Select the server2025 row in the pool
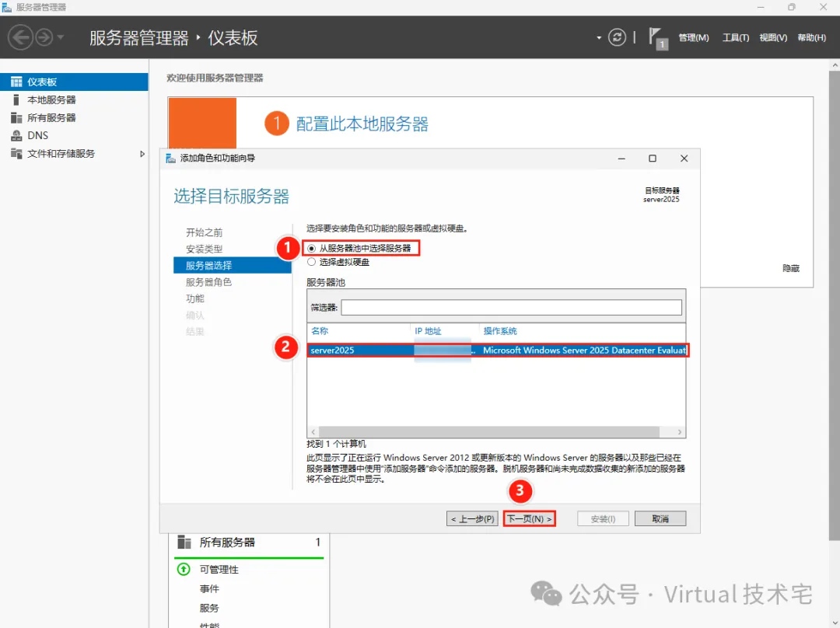 (496, 350)
